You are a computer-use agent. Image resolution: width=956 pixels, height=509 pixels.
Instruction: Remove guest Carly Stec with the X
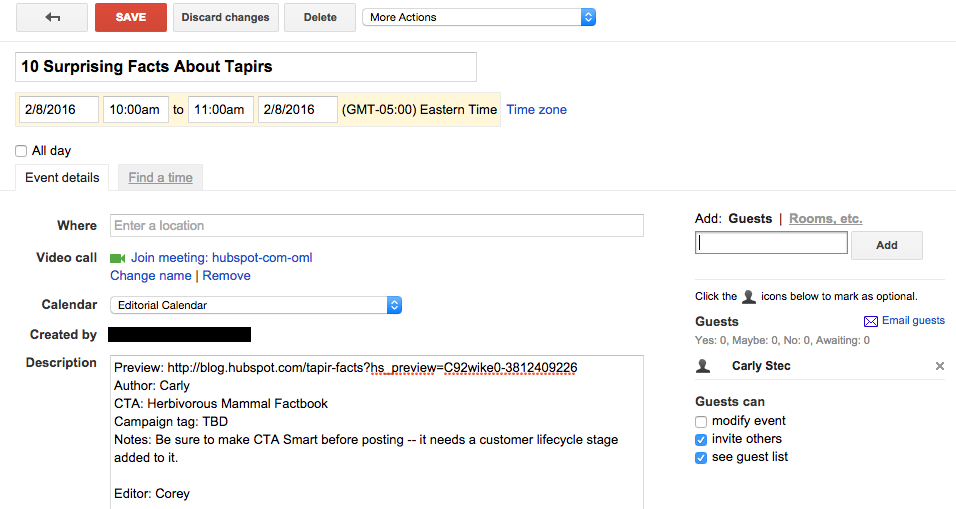coord(940,366)
